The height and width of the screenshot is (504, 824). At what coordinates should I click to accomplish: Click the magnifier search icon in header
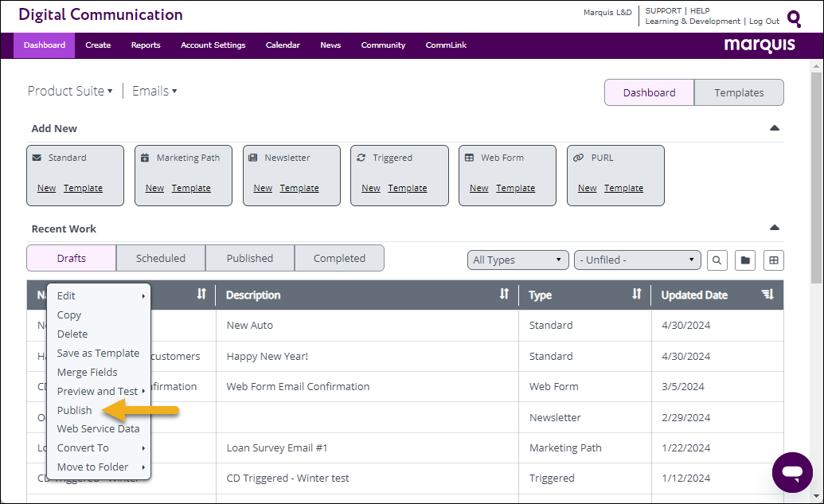794,19
